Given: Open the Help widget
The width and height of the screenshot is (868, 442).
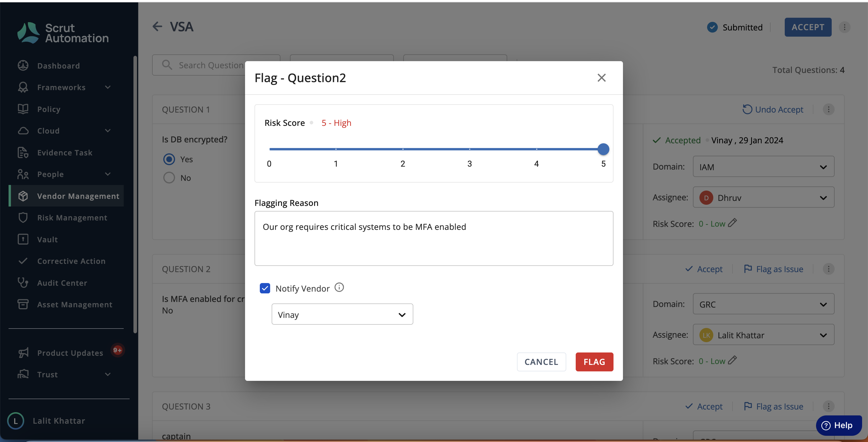Looking at the screenshot, I should point(839,425).
